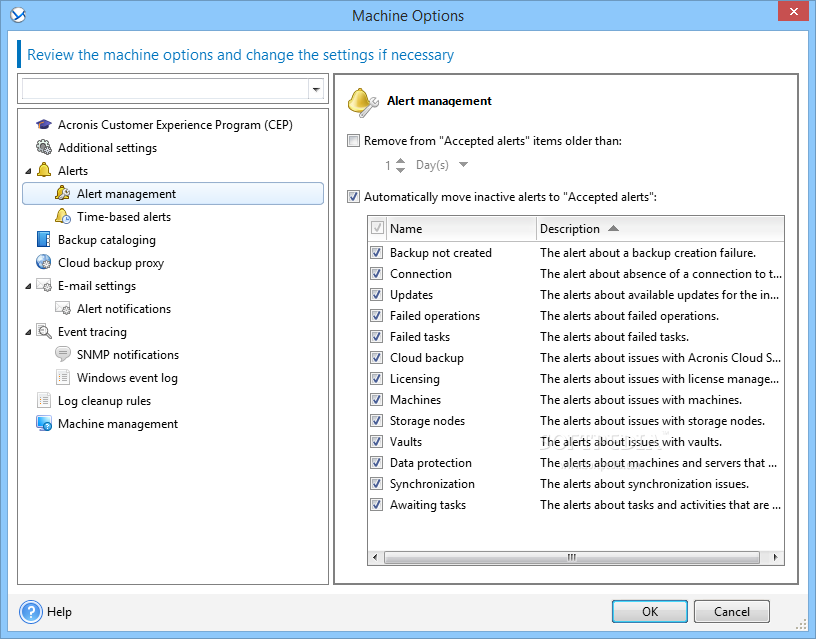Uncheck the Updates alert checkbox

(377, 295)
